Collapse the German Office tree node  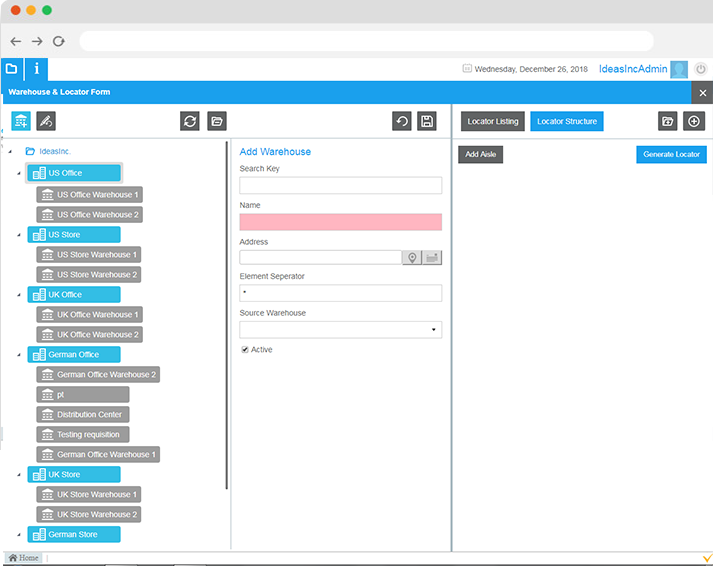point(18,354)
